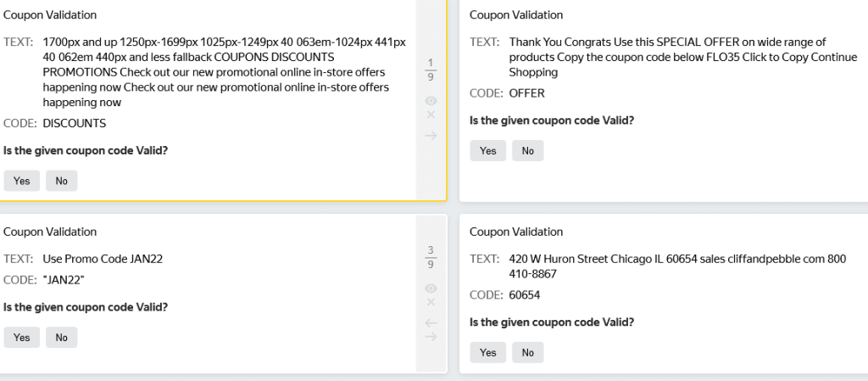This screenshot has width=868, height=381.
Task: Go forward using right arrow on task 3 strip
Action: (x=431, y=337)
